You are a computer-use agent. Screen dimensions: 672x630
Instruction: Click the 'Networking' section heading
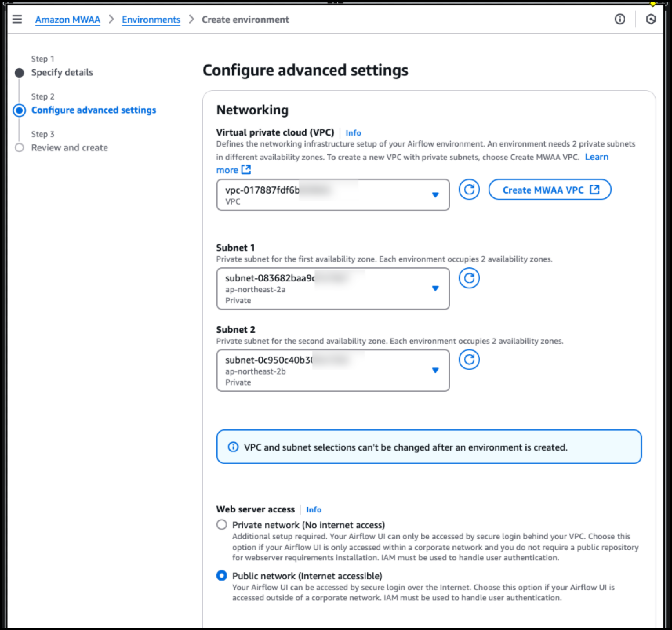(x=252, y=110)
